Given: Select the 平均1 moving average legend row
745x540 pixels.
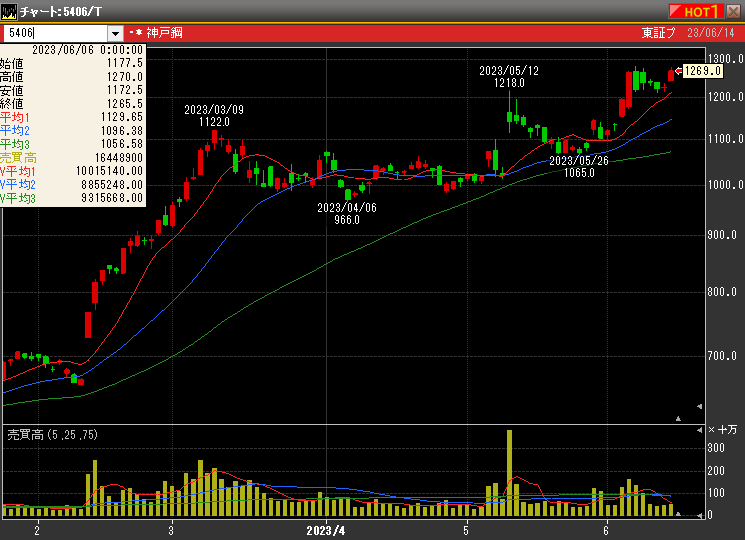Looking at the screenshot, I should coord(74,116).
